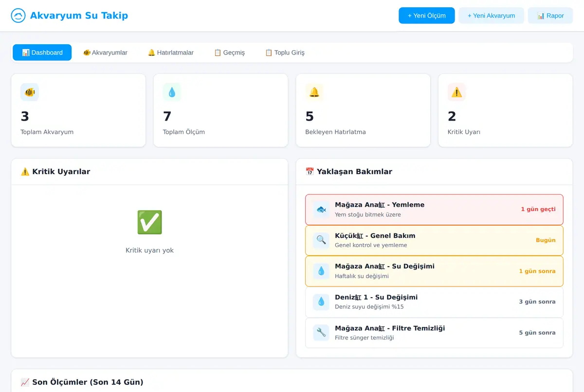Click the 'Filtre sünger temizliği' description
The image size is (584, 392).
tap(365, 338)
